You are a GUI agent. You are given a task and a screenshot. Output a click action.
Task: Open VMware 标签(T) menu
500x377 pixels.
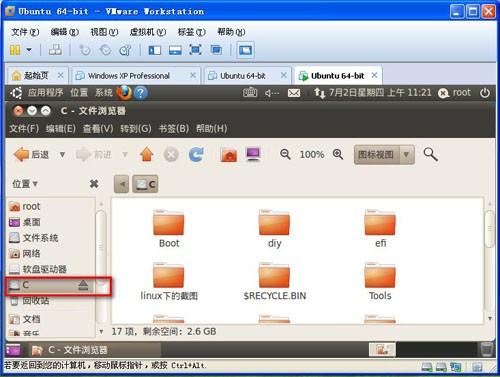click(192, 32)
